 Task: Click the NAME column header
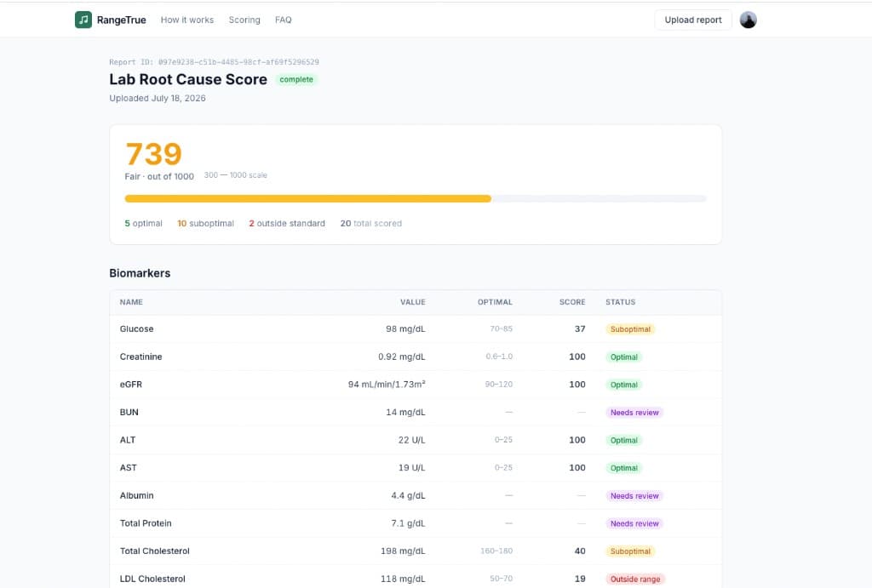click(131, 302)
